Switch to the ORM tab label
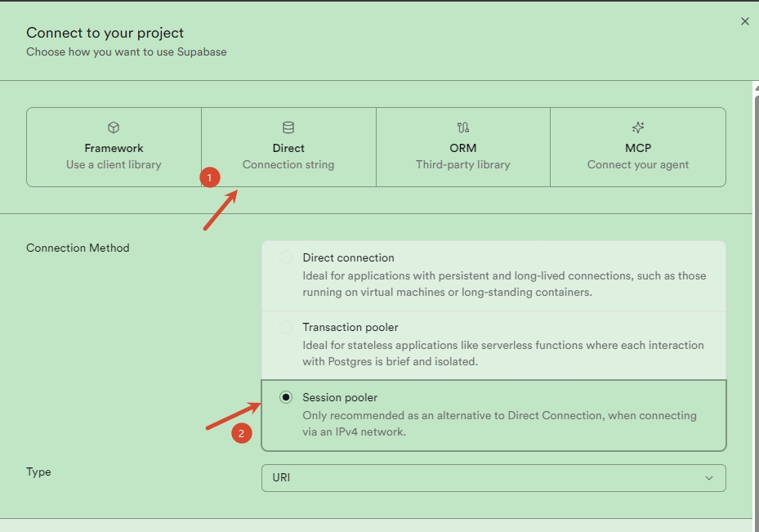The height and width of the screenshot is (532, 759). coord(462,148)
